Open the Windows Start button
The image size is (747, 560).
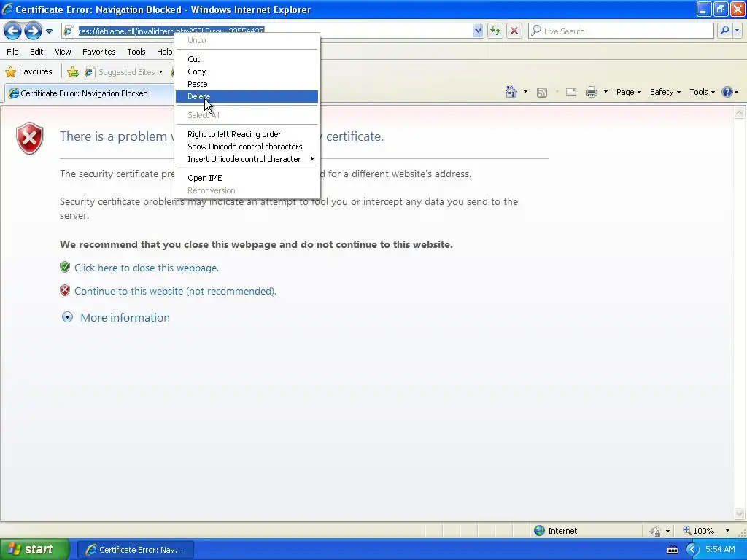35,549
